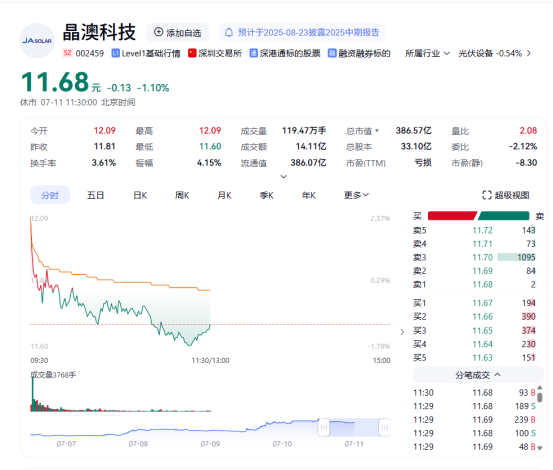Collapse order book panel with side arrow
This screenshot has width=553, height=470.
click(x=402, y=332)
